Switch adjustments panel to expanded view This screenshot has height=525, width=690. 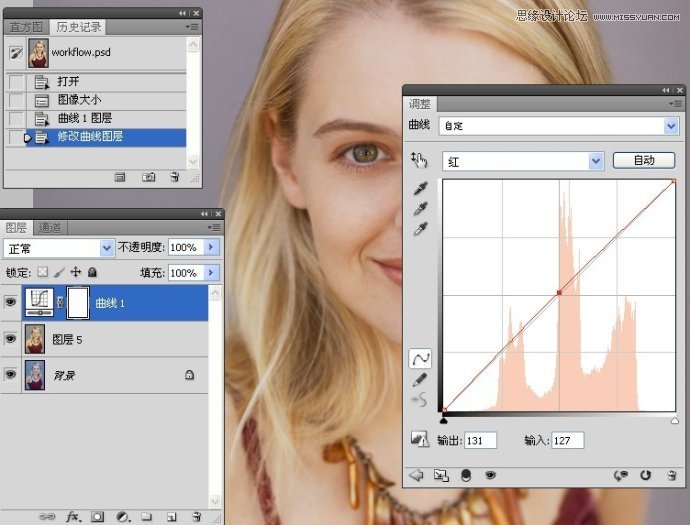coord(441,475)
